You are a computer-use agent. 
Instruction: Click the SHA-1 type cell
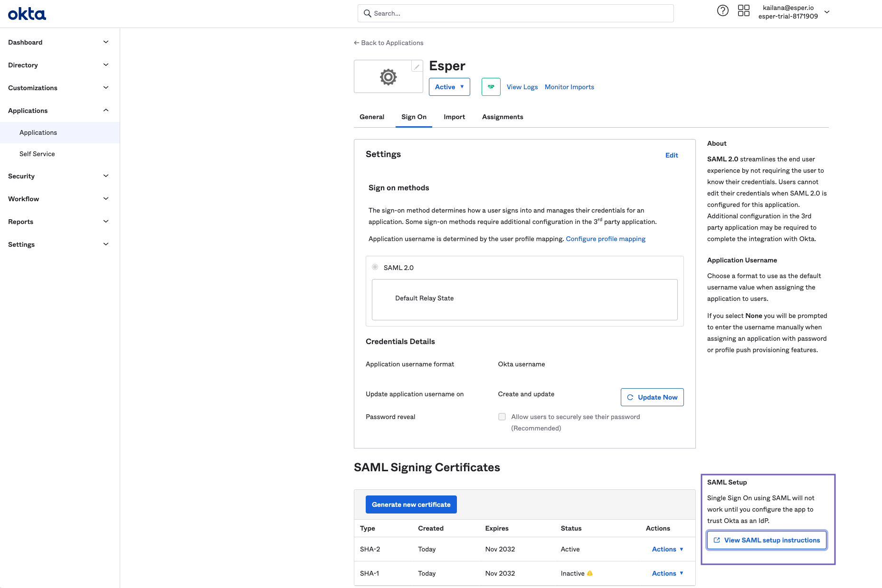coord(370,573)
